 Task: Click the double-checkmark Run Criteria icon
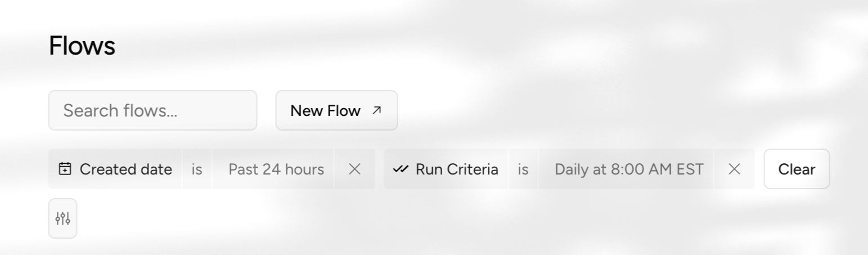pyautogui.click(x=401, y=169)
